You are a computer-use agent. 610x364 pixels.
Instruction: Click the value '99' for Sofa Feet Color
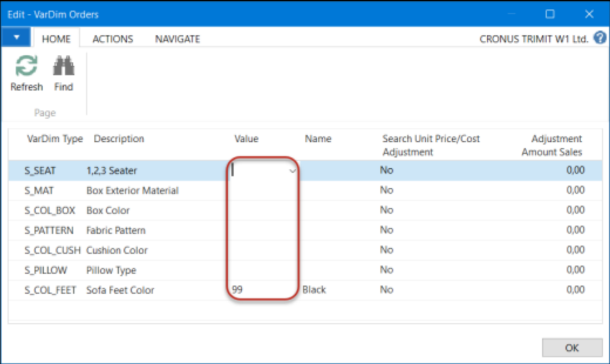tap(237, 290)
